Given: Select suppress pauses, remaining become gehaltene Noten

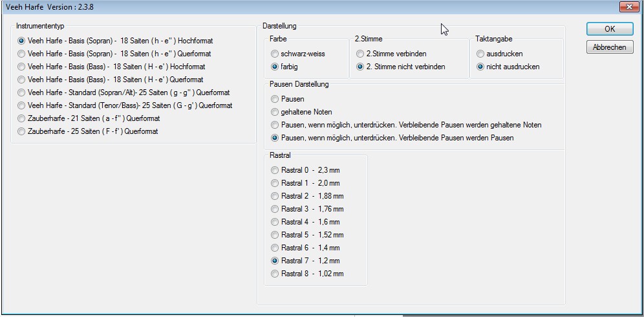Looking at the screenshot, I should (x=275, y=125).
